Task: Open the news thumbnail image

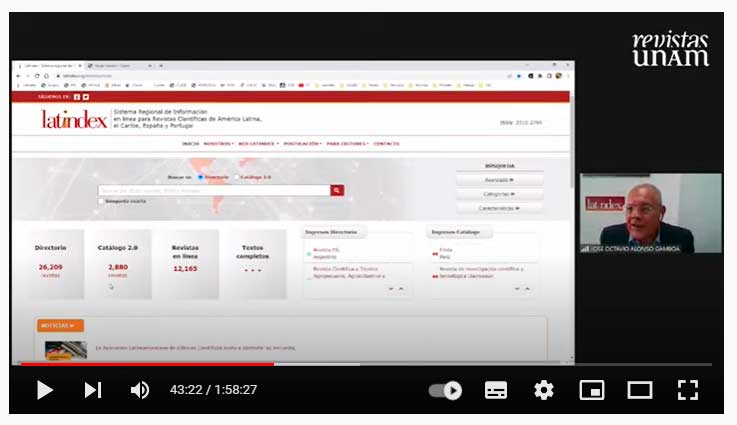Action: tap(66, 350)
